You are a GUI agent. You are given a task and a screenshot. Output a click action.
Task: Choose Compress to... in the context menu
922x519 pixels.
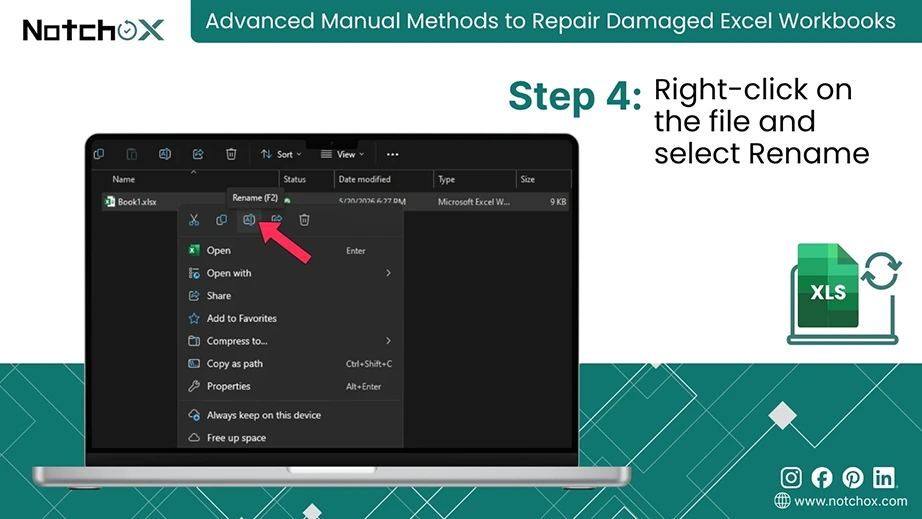click(290, 341)
